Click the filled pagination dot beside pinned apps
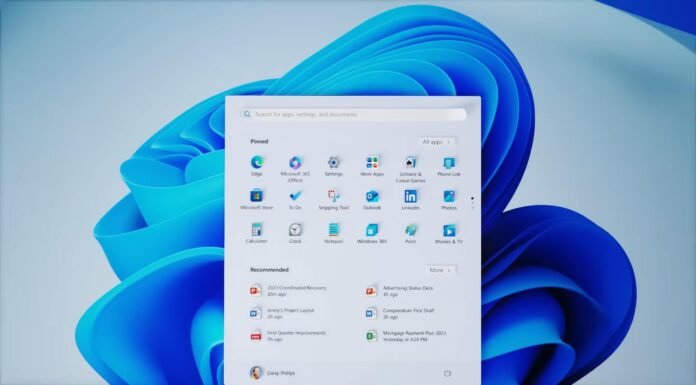This screenshot has width=696, height=385. [472, 198]
